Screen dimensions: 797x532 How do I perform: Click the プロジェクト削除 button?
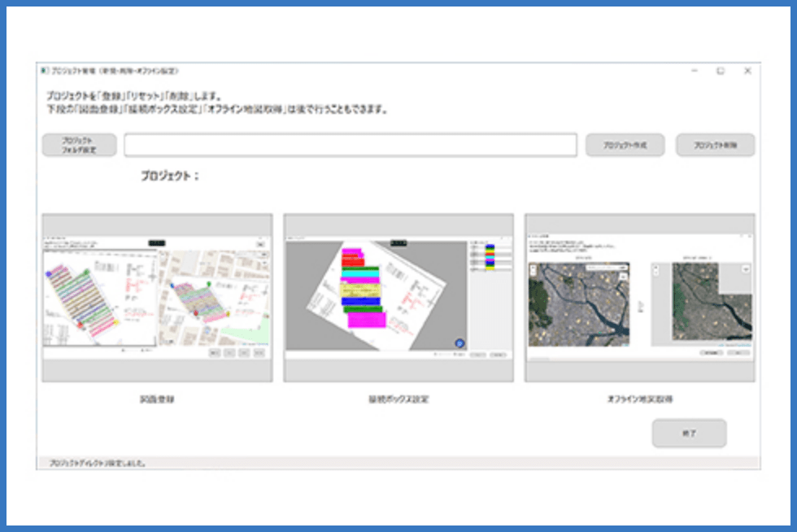point(715,146)
